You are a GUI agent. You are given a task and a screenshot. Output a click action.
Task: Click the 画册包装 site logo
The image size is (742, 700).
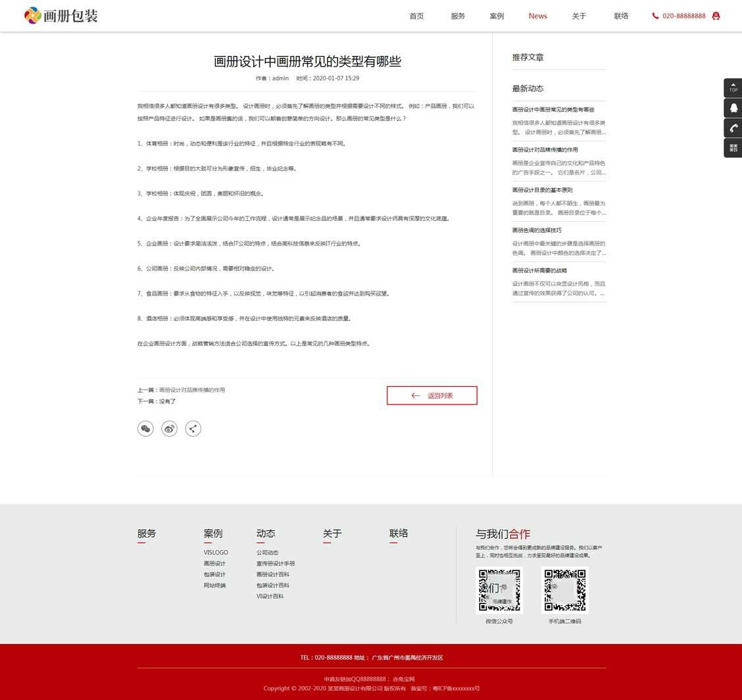tap(61, 16)
